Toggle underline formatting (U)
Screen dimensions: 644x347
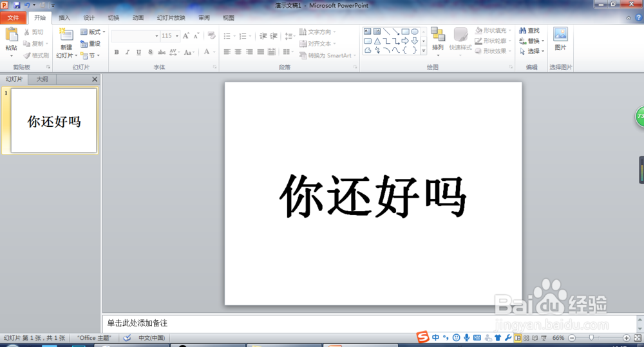coord(139,52)
